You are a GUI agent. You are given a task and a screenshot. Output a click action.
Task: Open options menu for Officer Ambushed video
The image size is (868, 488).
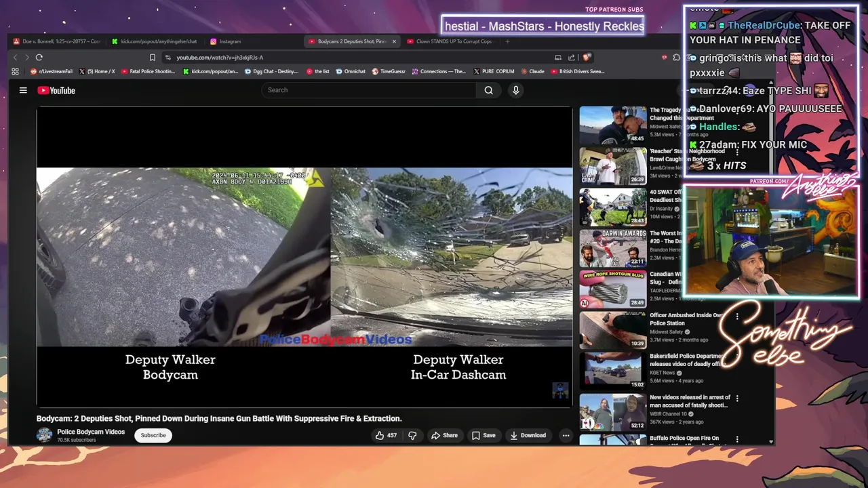click(737, 317)
